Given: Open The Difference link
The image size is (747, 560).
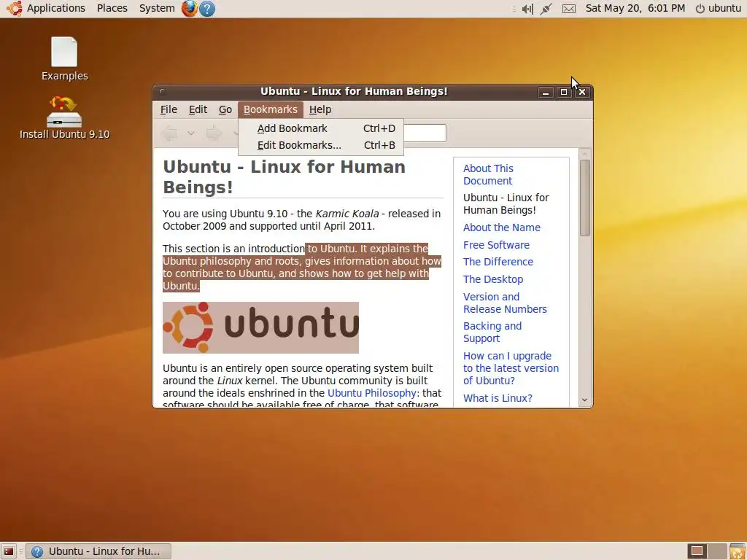Looking at the screenshot, I should point(498,262).
